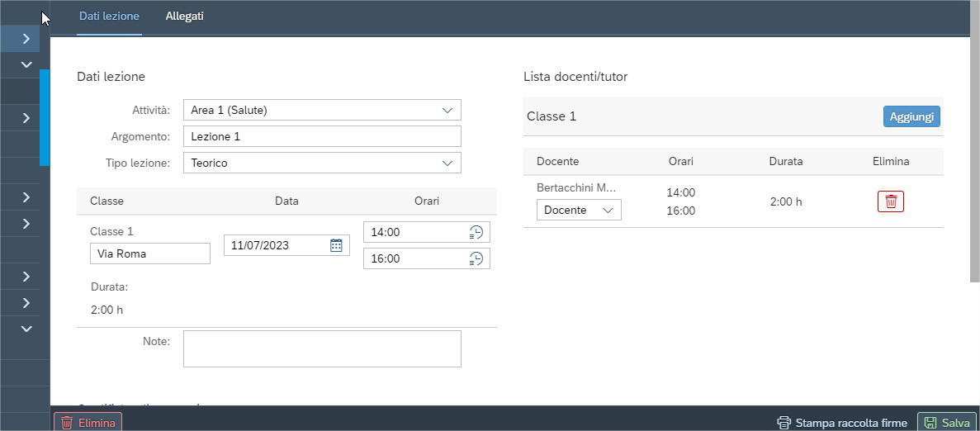The height and width of the screenshot is (431, 980).
Task: Click the red Elimina button at bottom
Action: coord(88,423)
